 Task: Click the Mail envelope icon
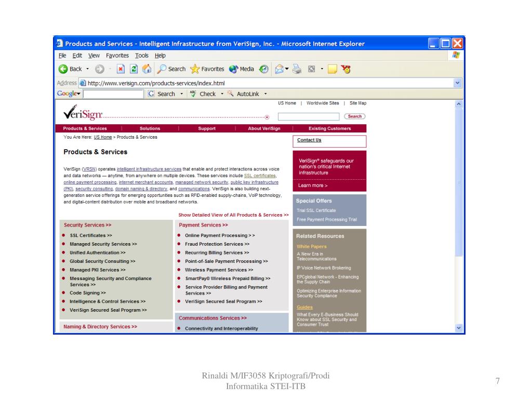pyautogui.click(x=279, y=69)
